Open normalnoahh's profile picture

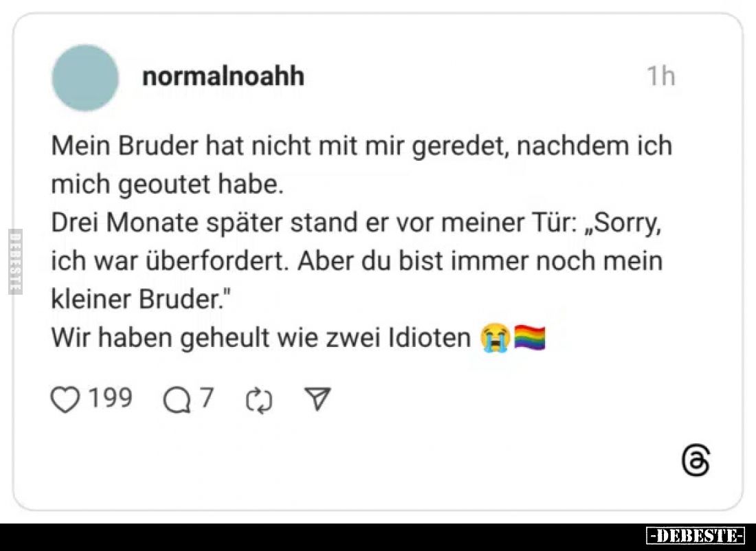[x=85, y=77]
